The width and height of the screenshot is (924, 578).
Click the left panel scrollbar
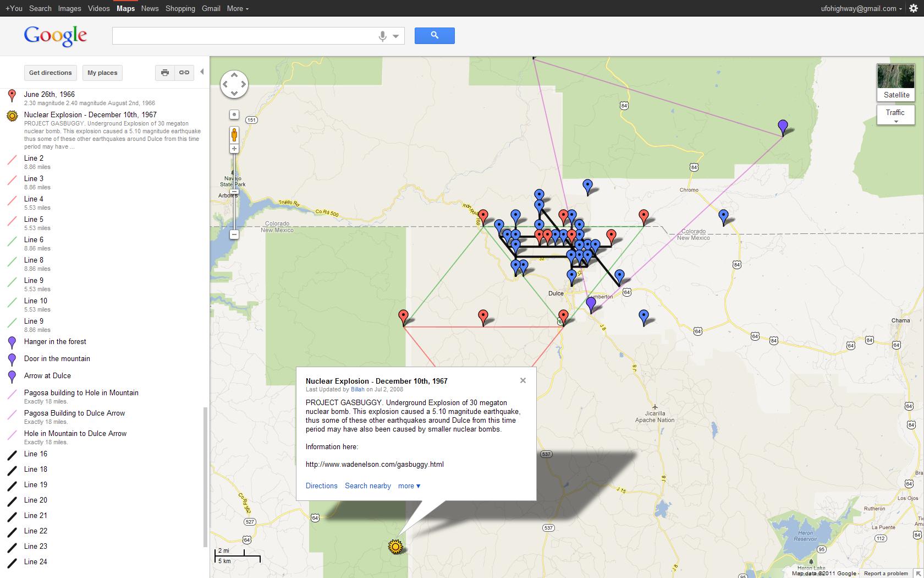(x=205, y=477)
